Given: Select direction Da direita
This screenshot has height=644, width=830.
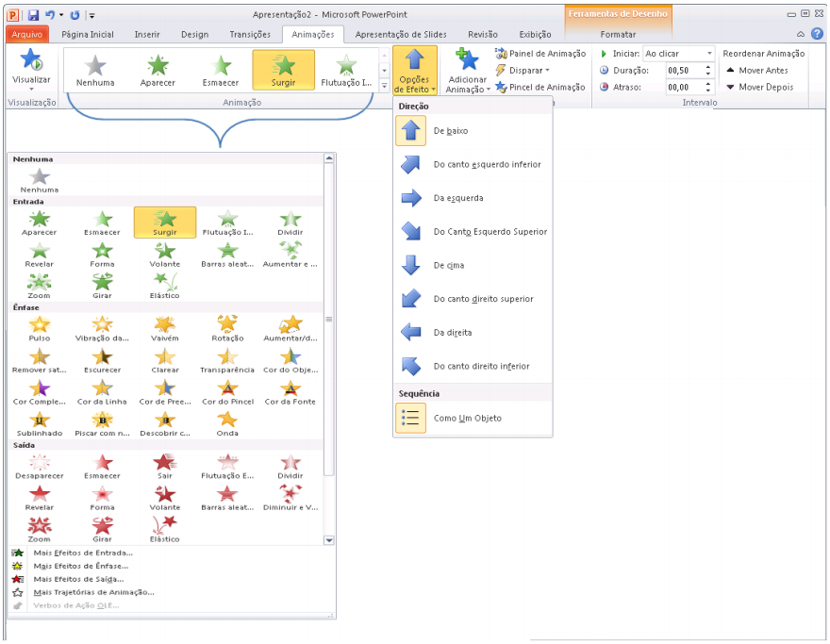Looking at the screenshot, I should point(473,332).
